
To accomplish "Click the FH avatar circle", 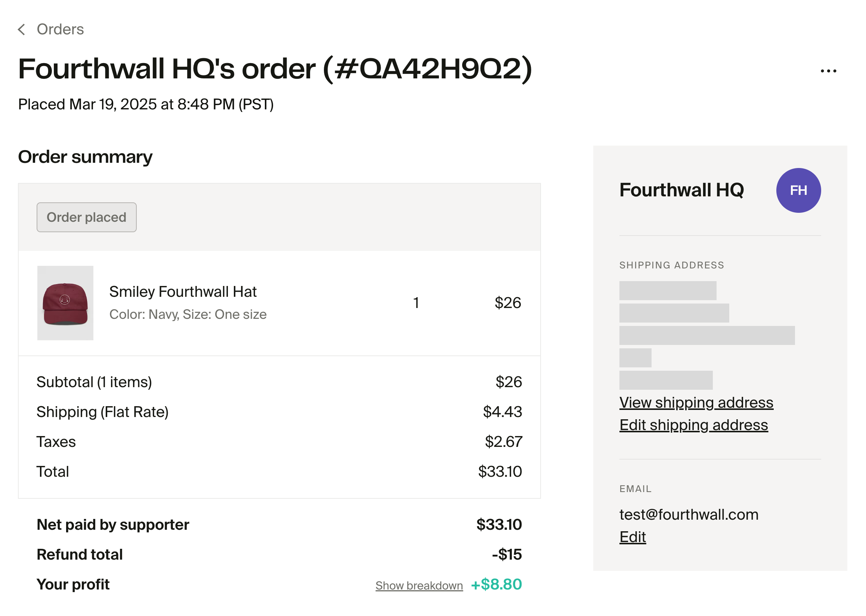I will tap(798, 190).
